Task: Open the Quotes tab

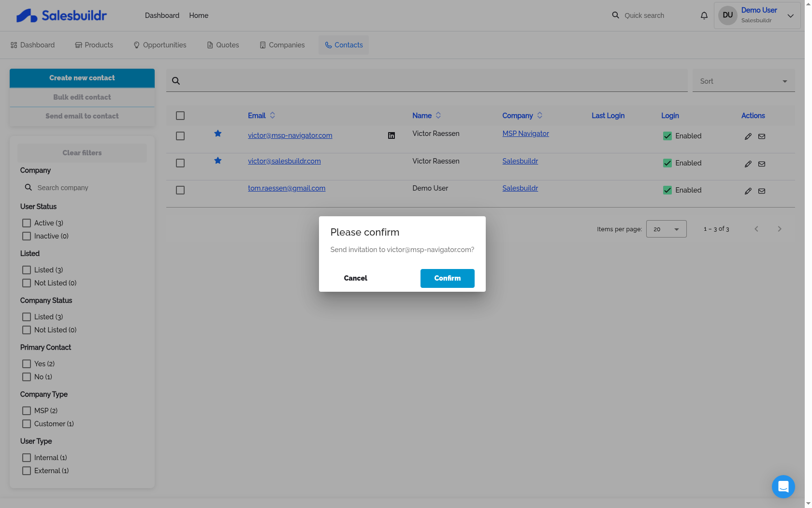Action: tap(223, 45)
